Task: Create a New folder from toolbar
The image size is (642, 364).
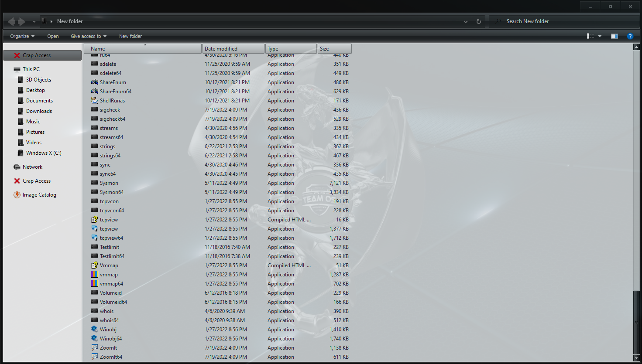Action: pyautogui.click(x=130, y=36)
